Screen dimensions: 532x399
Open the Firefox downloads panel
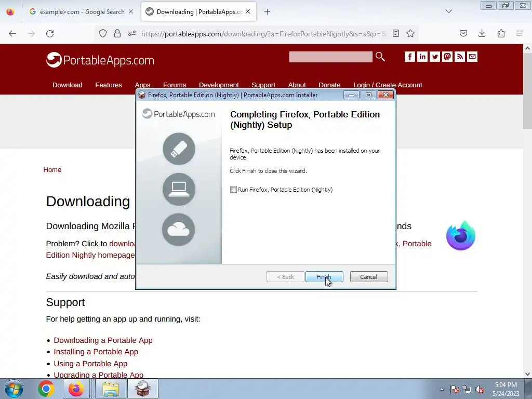point(482,33)
